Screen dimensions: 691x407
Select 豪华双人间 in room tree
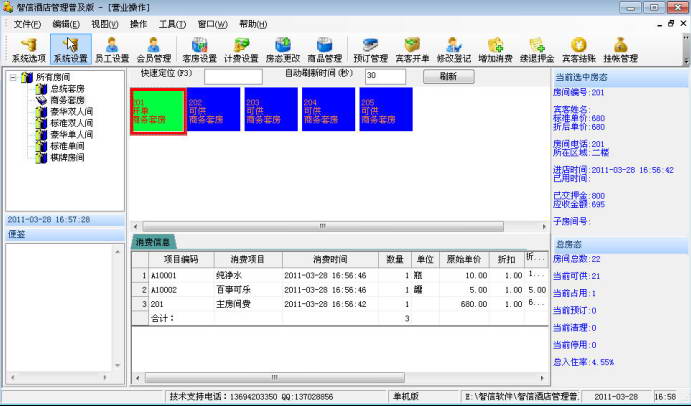[x=71, y=112]
